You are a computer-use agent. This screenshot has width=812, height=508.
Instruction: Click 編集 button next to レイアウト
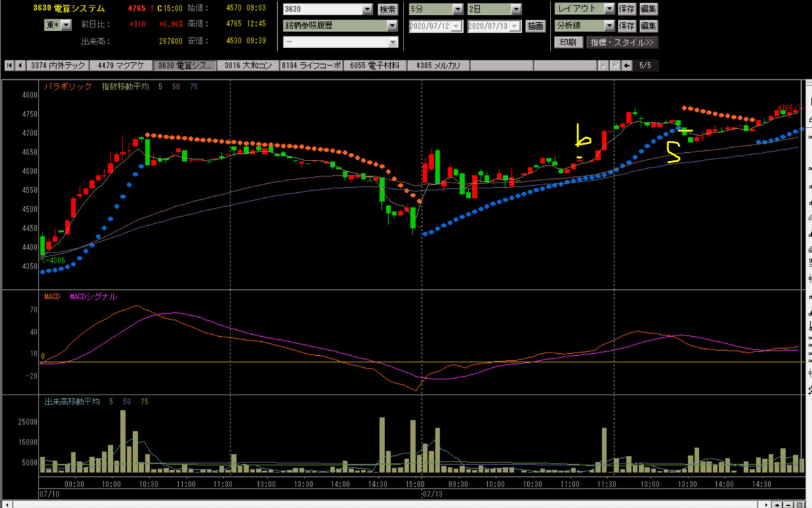click(648, 10)
